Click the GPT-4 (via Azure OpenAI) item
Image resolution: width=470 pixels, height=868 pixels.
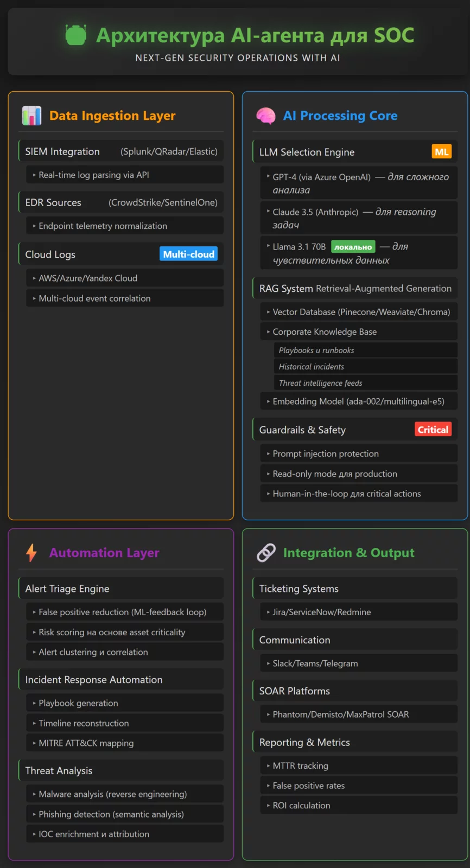359,183
